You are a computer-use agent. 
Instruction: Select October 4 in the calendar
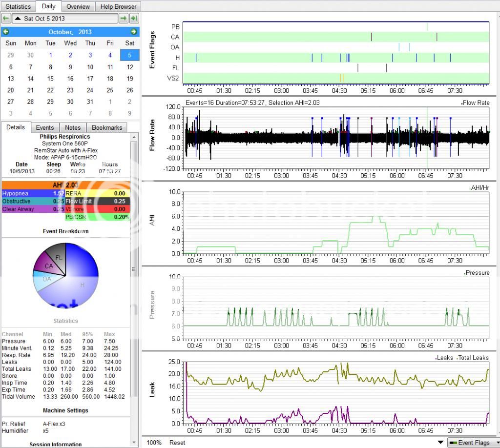pyautogui.click(x=110, y=55)
